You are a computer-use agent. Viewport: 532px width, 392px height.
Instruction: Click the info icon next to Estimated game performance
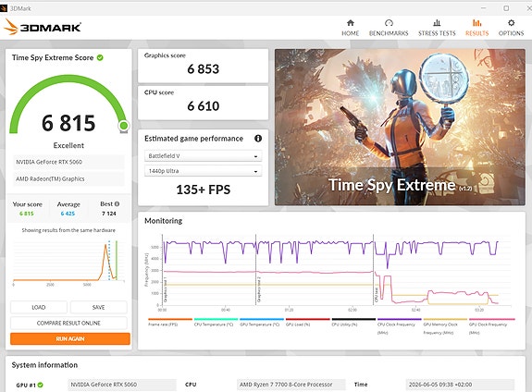point(258,139)
